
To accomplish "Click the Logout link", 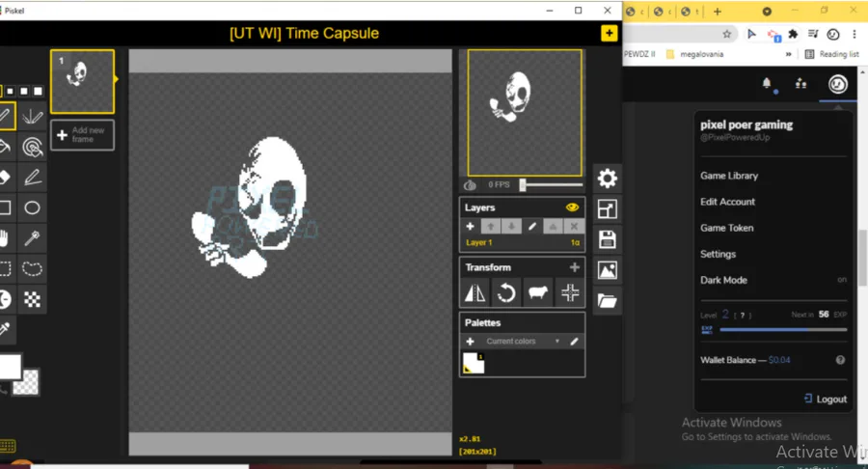I will (826, 399).
